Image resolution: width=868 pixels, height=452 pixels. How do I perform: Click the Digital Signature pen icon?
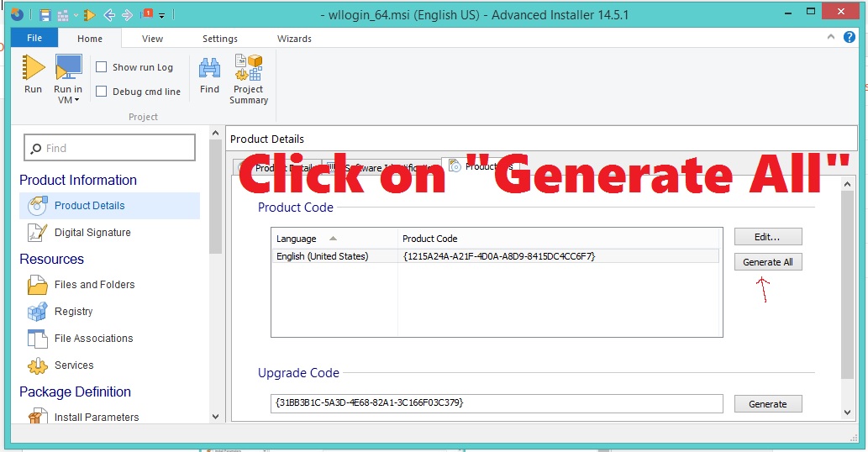click(x=37, y=233)
